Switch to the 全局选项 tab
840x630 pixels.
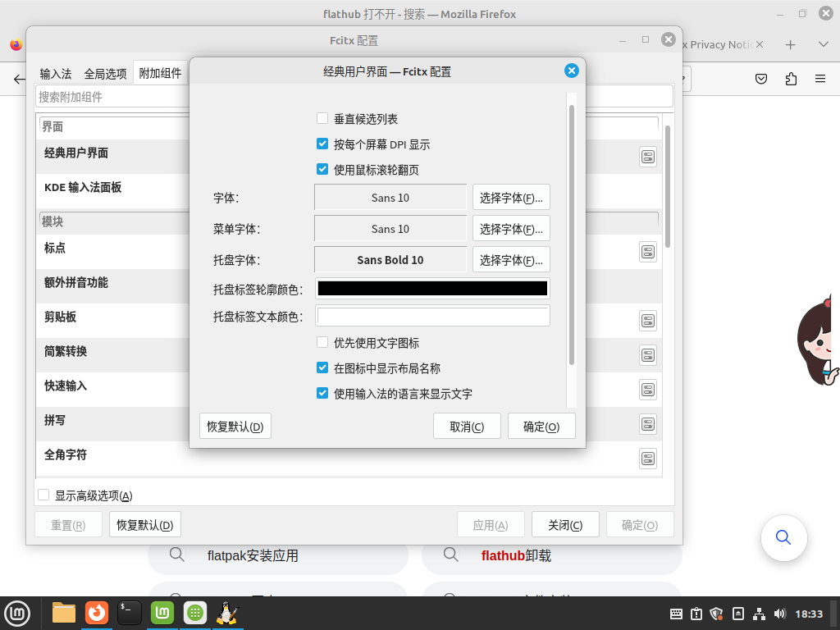tap(105, 74)
